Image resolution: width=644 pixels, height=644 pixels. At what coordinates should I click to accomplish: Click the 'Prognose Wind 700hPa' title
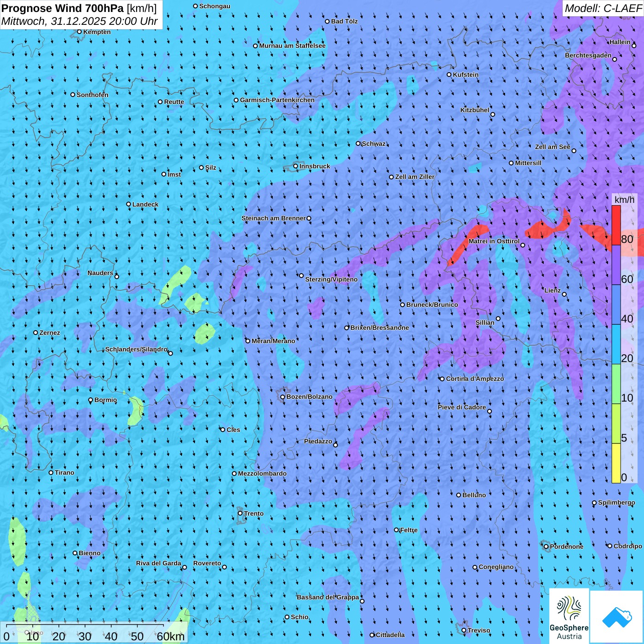coord(63,8)
